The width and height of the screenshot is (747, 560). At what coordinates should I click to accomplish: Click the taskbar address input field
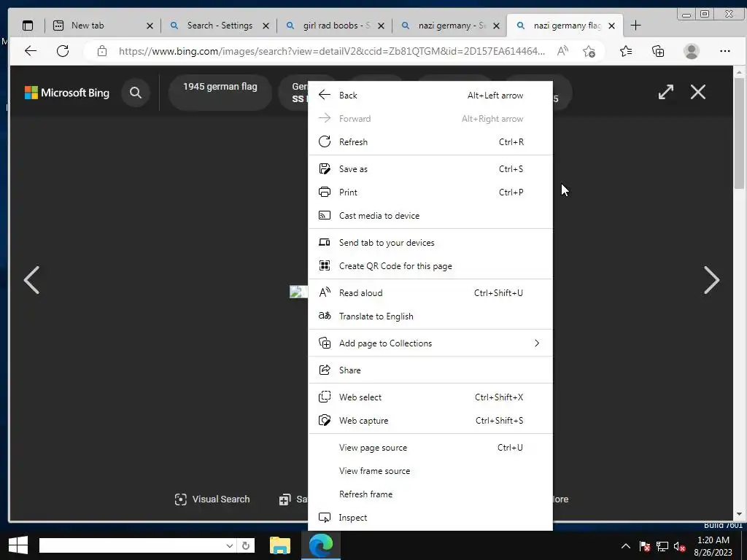(x=132, y=545)
